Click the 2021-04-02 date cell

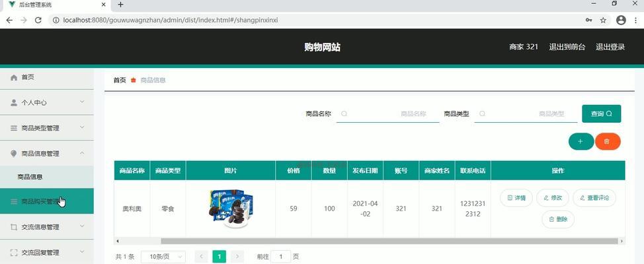pos(365,209)
